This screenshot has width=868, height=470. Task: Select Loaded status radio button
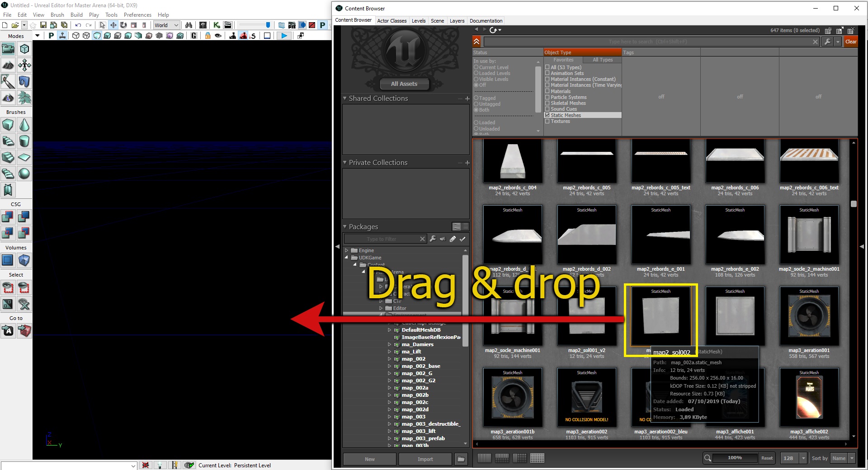click(x=476, y=122)
